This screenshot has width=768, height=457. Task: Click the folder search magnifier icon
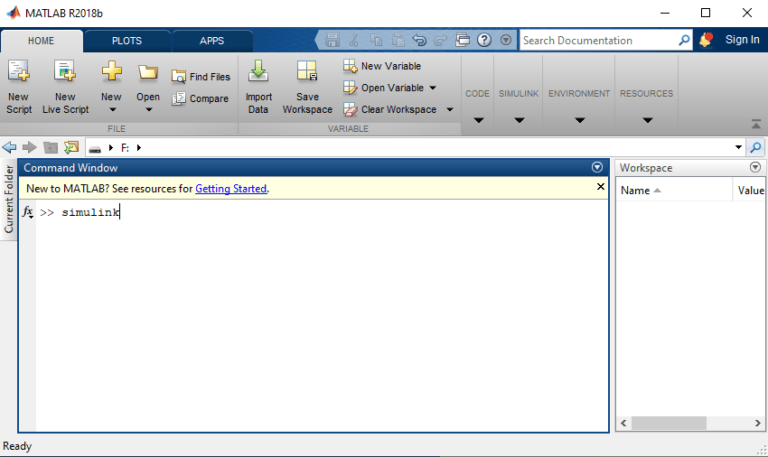[756, 147]
